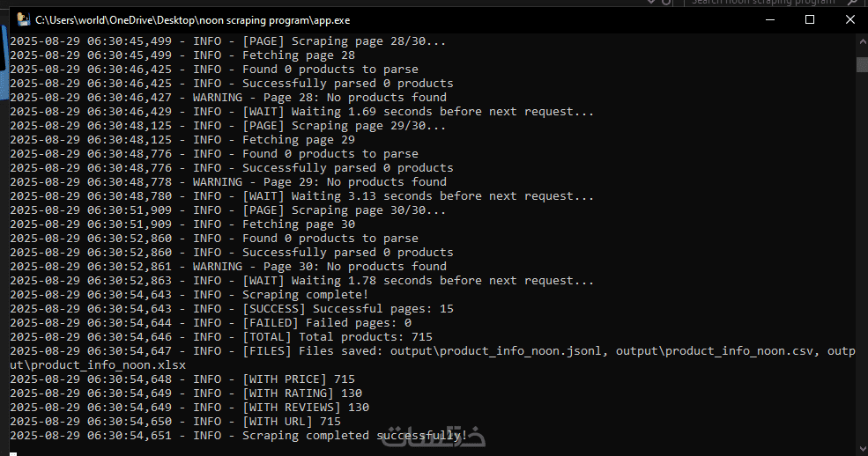868x456 pixels.
Task: Click the '[SUCCESS] Successful pages: 15' line
Action: point(347,309)
